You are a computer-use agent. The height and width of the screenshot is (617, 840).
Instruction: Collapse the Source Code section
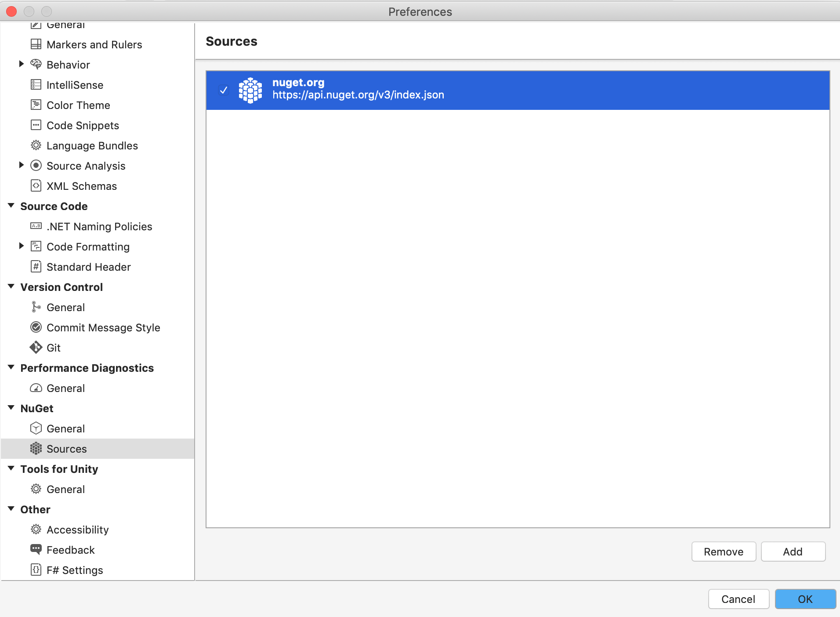[11, 206]
